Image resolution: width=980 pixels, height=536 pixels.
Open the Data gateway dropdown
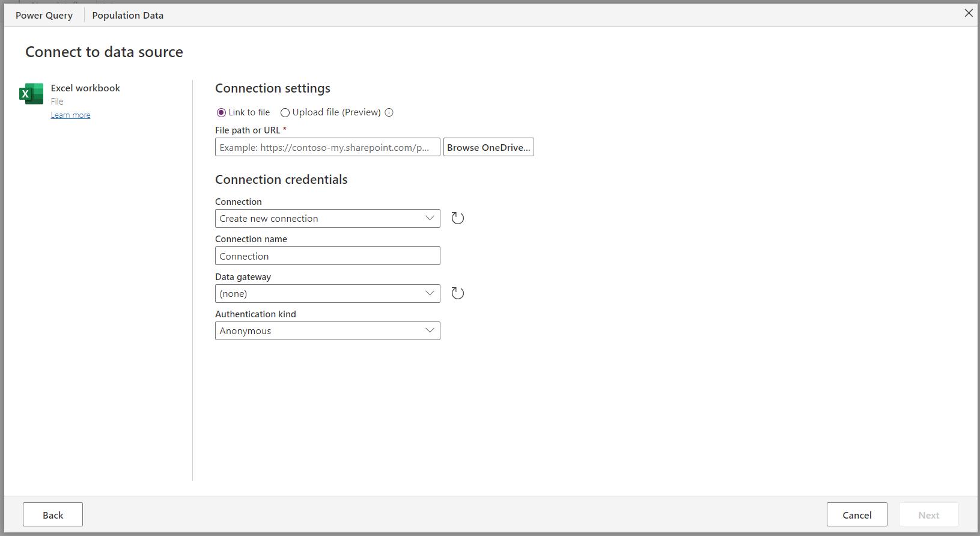(327, 293)
